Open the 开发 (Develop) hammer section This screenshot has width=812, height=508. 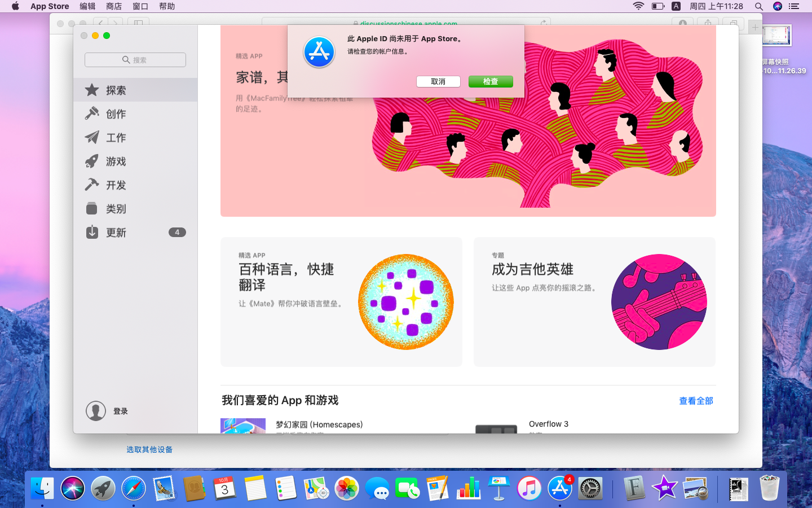116,185
